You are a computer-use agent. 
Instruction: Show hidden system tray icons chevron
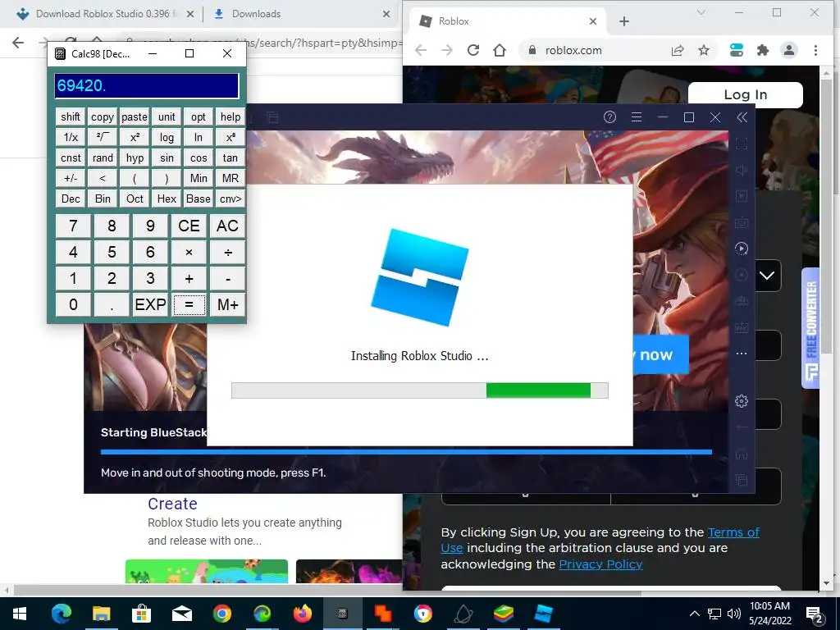click(694, 614)
